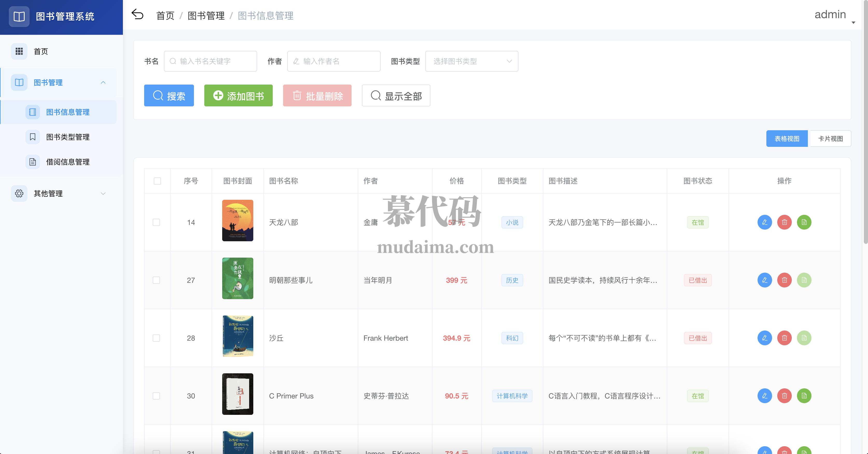This screenshot has width=868, height=454.
Task: Select the 图书类型管理 bookmark icon
Action: pyautogui.click(x=32, y=137)
